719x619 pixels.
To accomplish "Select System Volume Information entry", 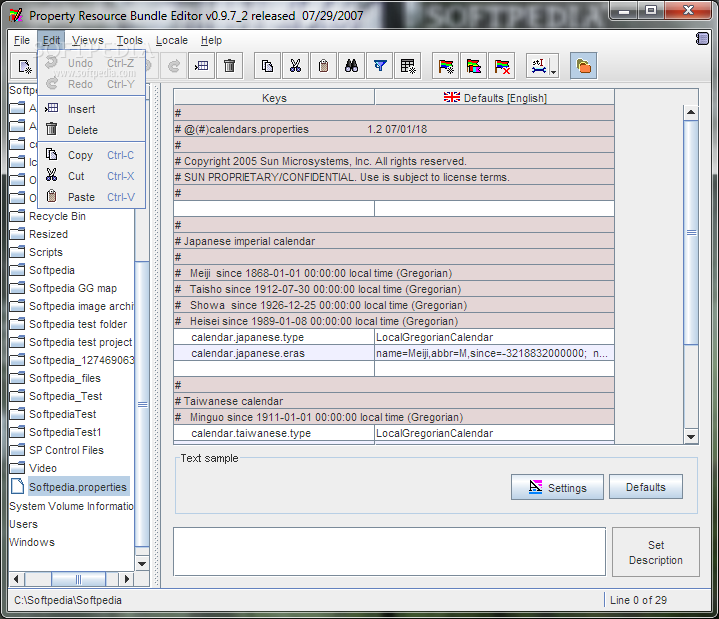I will pos(72,506).
